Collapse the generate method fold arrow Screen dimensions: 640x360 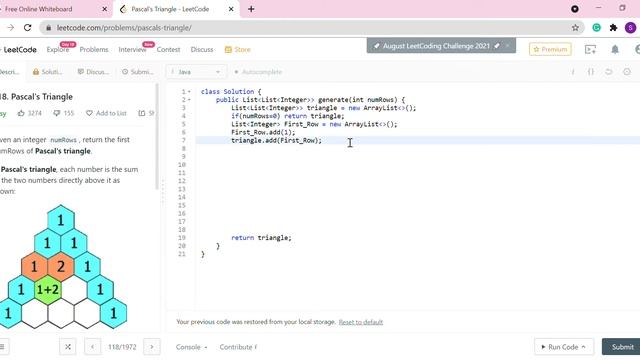coord(189,100)
